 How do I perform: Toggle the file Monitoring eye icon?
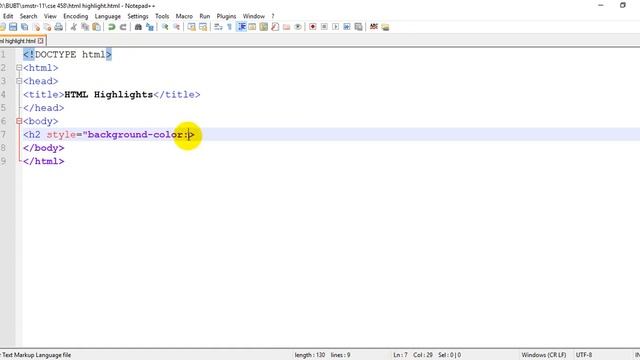tap(298, 27)
